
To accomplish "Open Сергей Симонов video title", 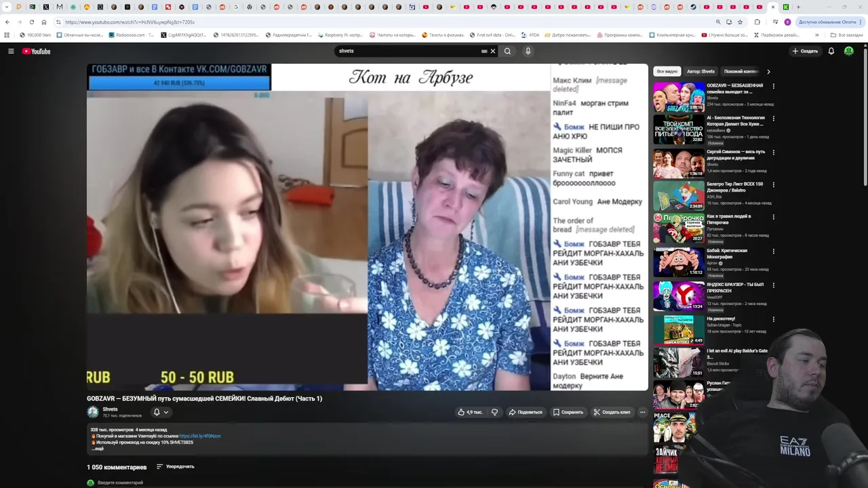I will pyautogui.click(x=736, y=155).
